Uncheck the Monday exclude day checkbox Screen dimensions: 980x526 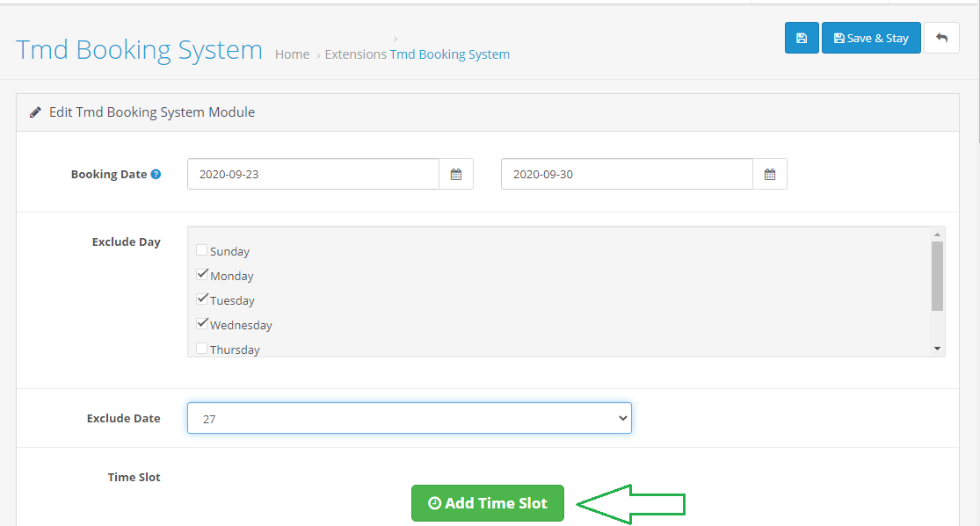(x=202, y=275)
